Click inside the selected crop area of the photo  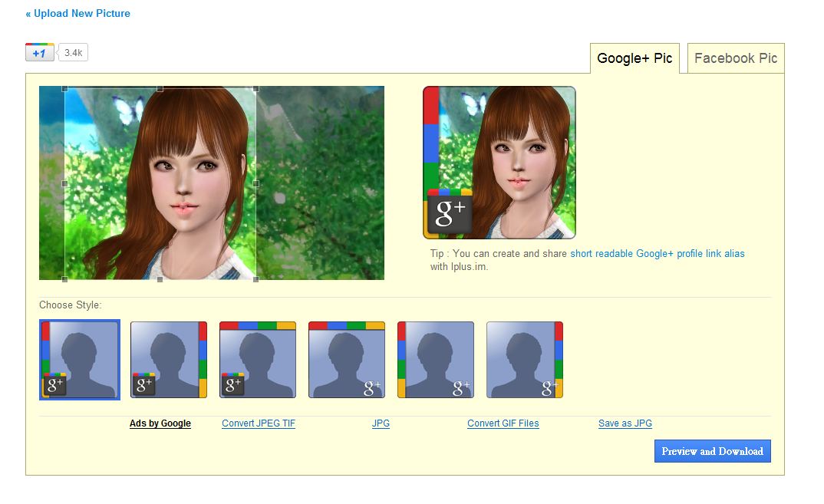tap(160, 184)
